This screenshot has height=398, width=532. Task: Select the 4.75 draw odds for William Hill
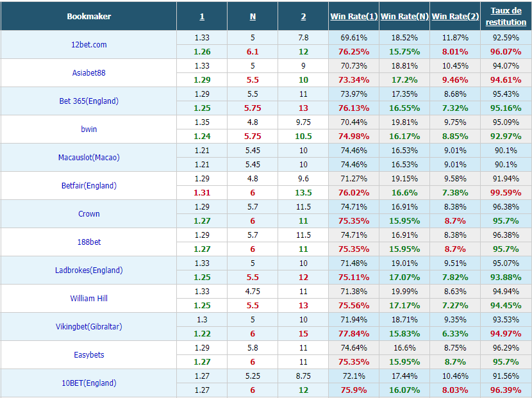(253, 291)
